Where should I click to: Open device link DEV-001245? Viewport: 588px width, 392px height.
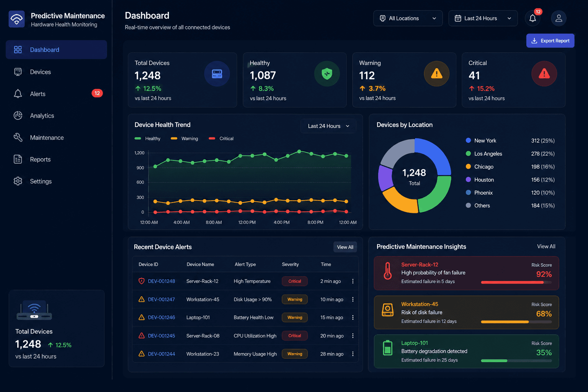[x=162, y=336]
